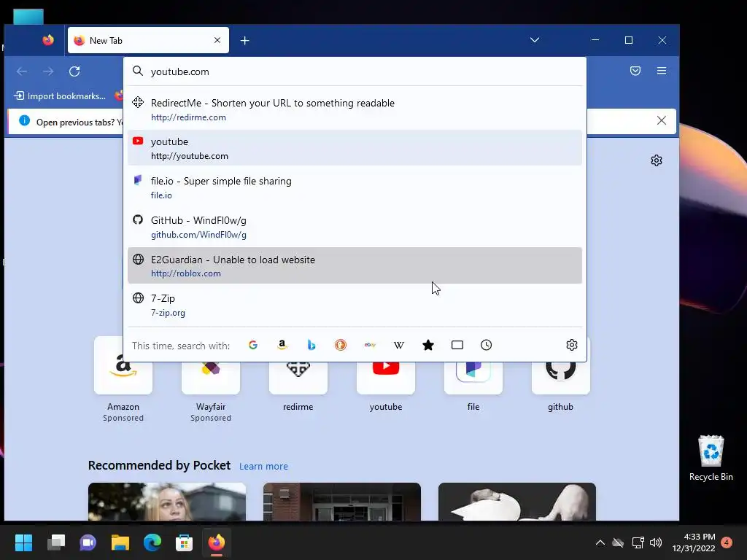Click Import bookmarks button
The image size is (747, 560).
[x=60, y=96]
